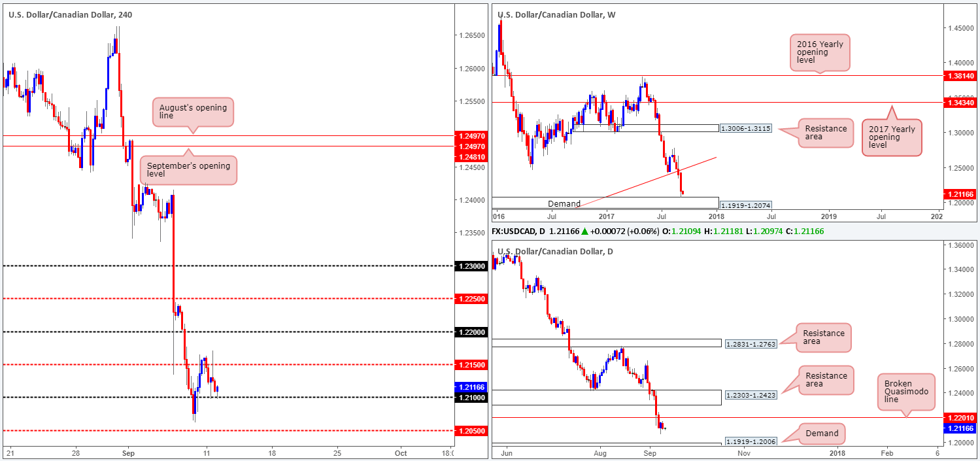
Task: Click the red 1.21166 label on weekly chart
Action: pos(959,194)
